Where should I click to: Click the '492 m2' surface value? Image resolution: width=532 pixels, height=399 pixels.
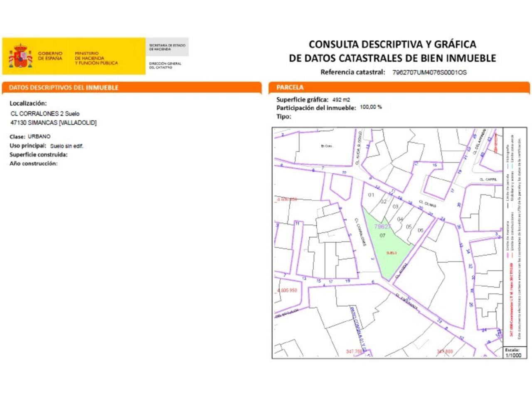pos(341,100)
